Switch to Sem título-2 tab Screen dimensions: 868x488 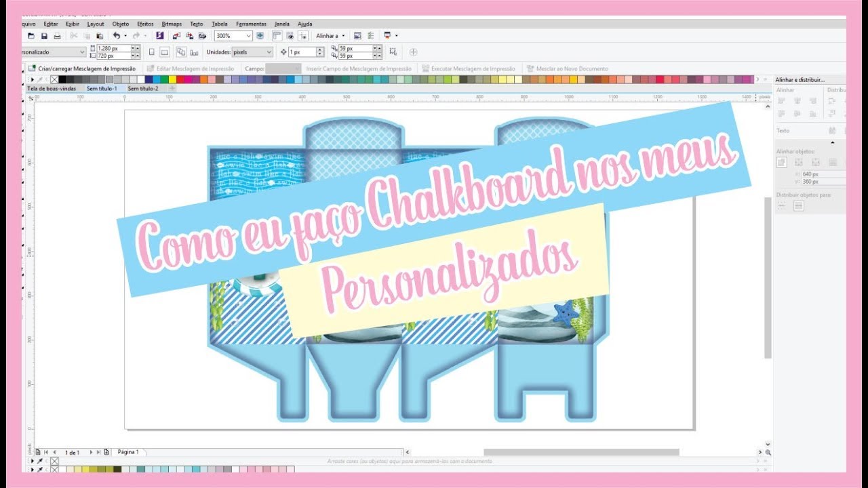(143, 88)
